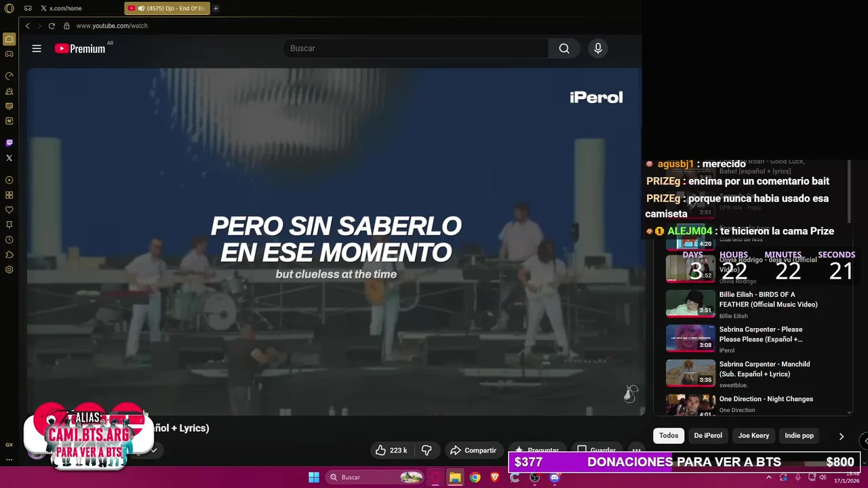Screen dimensions: 868x488
Task: Open the striped GX Mods icon in sidebar
Action: [9, 106]
